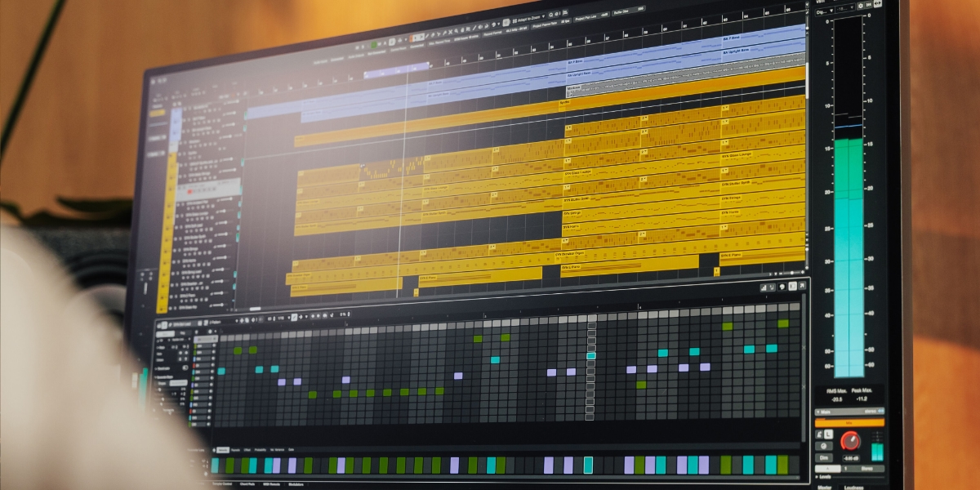Click the small teal stereo meter beside the knob
Viewport: 980px width, 490px height.
click(x=878, y=452)
